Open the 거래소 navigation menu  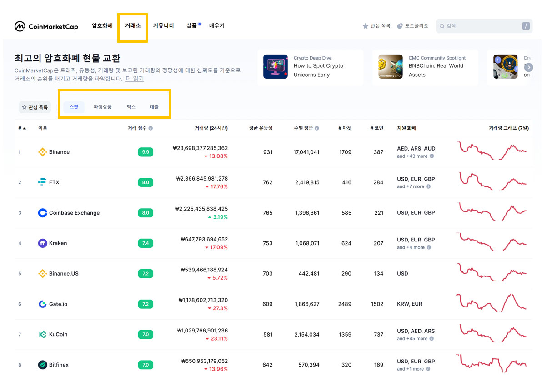(x=133, y=26)
